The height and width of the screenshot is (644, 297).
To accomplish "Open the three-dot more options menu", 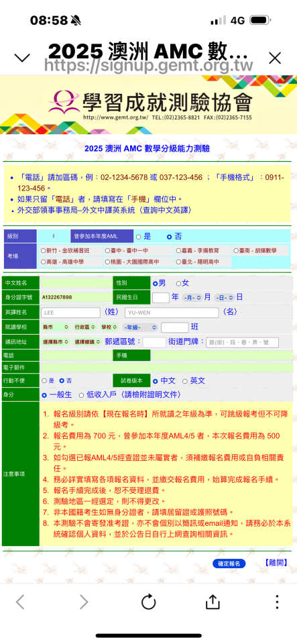I will click(278, 602).
